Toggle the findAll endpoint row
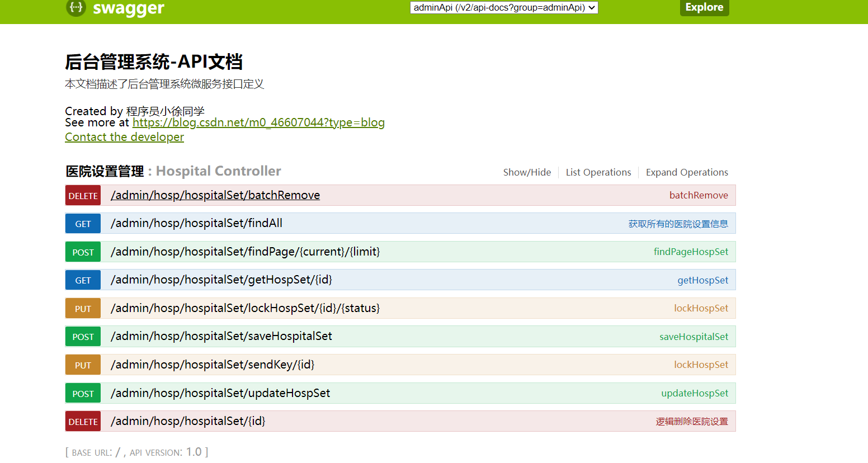Screen dimensions: 868x463 tap(196, 223)
